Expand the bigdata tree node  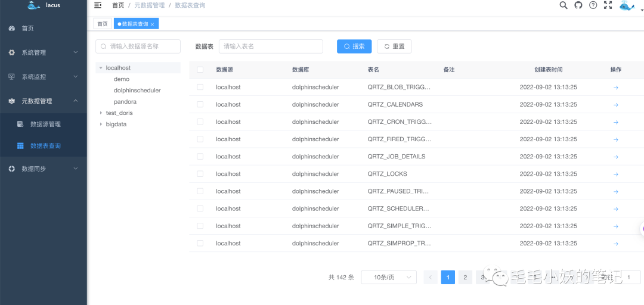(101, 124)
